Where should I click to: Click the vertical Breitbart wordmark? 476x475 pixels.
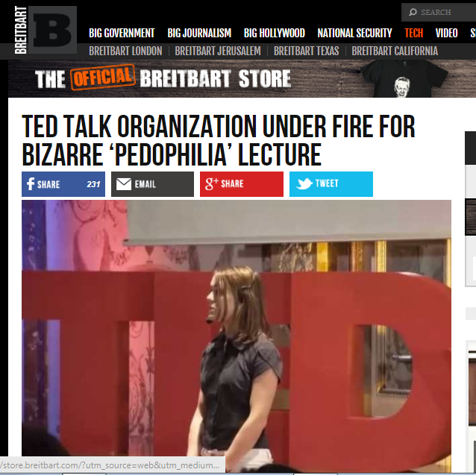coord(21,30)
